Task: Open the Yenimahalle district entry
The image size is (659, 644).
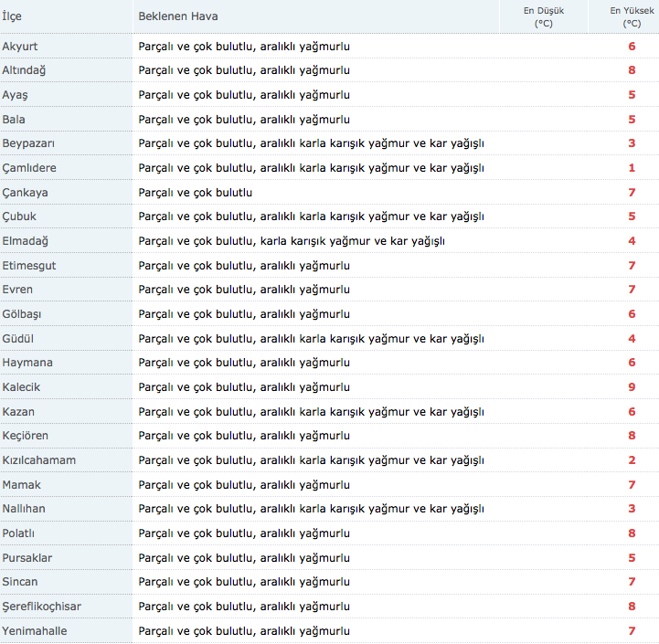Action: (35, 631)
